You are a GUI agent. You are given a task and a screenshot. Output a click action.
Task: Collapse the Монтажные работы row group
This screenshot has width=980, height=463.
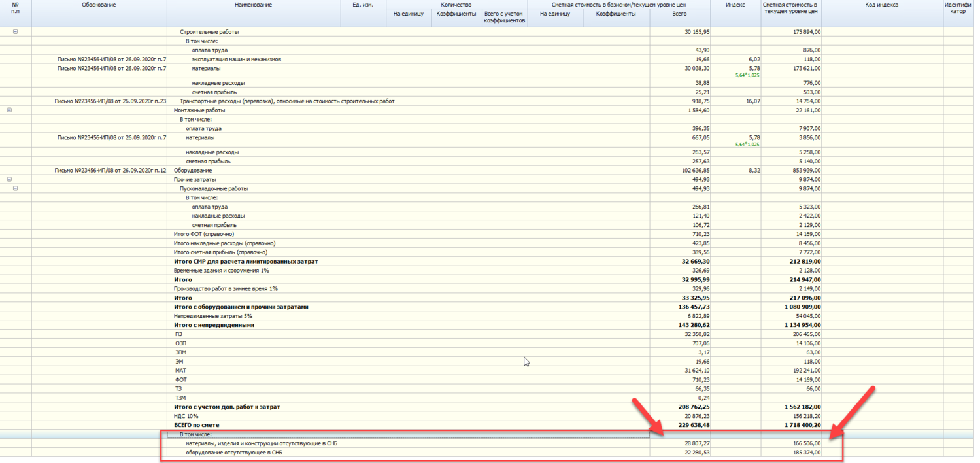9,111
